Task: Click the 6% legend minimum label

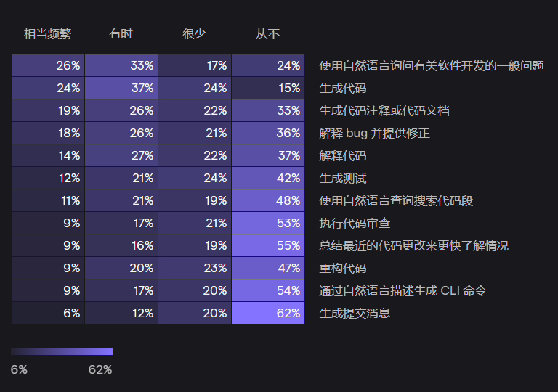Action: point(19,370)
